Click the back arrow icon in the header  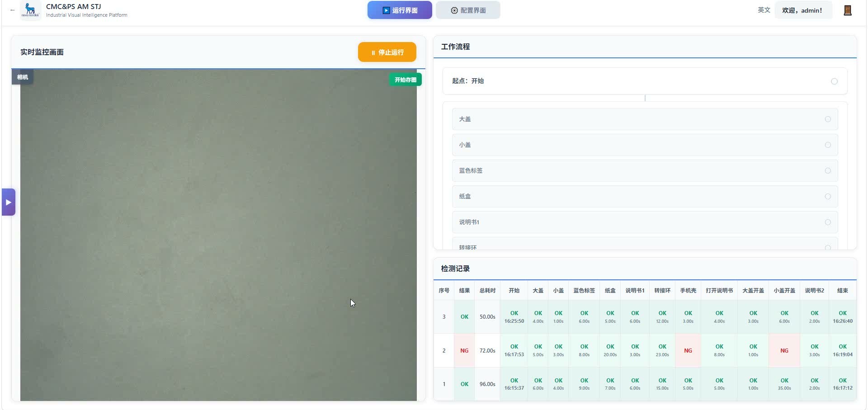click(x=12, y=10)
